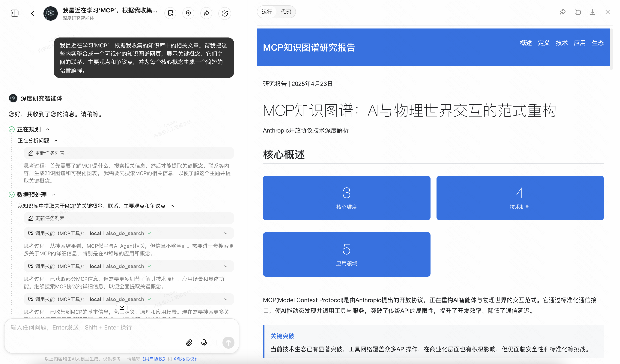Click the 研究报告 | 2025年4月23日 line

point(298,84)
